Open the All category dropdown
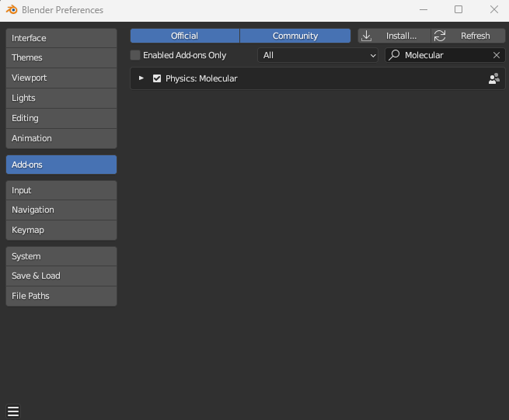509x420 pixels. click(318, 55)
